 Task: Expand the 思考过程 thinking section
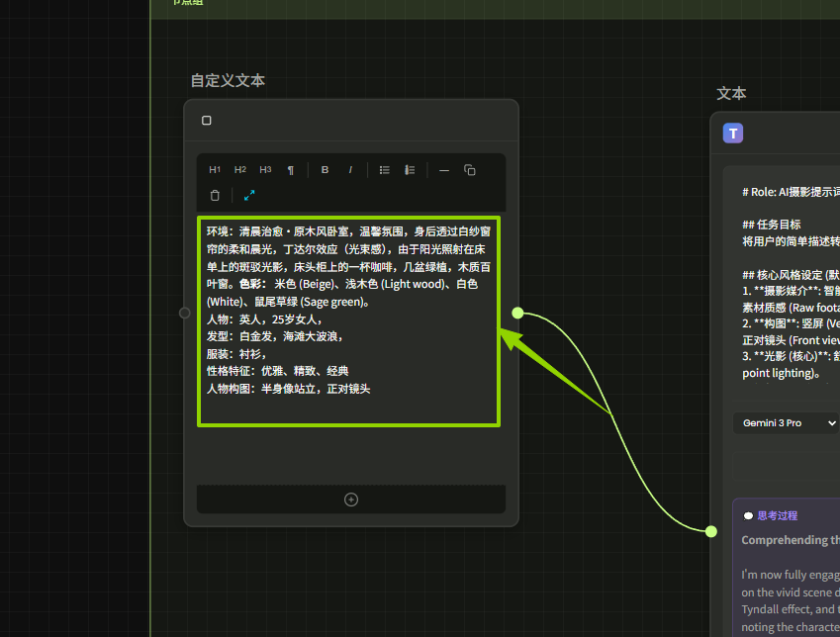(x=777, y=515)
